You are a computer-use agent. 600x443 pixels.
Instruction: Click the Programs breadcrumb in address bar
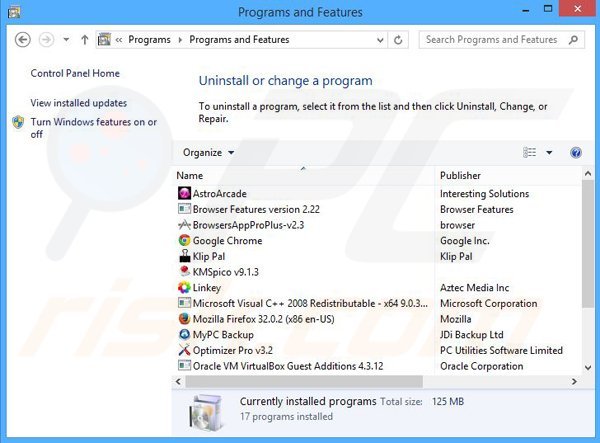pyautogui.click(x=149, y=39)
